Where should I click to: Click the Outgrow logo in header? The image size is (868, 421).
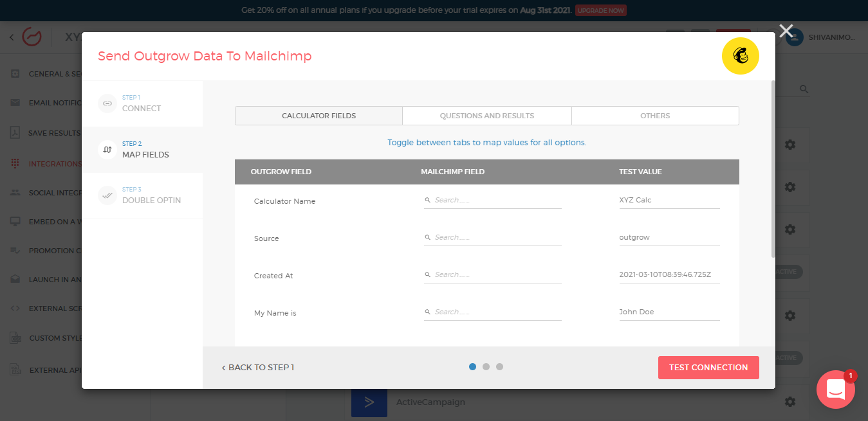(32, 37)
